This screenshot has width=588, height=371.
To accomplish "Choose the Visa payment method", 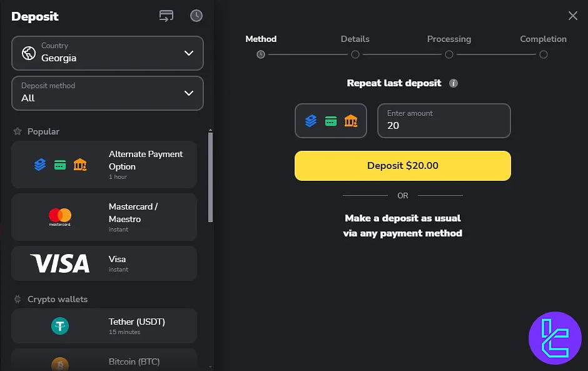I will [x=104, y=263].
